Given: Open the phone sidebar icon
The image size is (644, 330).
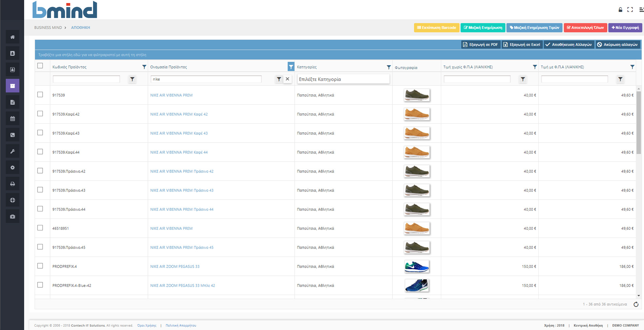Looking at the screenshot, I should coord(13,135).
